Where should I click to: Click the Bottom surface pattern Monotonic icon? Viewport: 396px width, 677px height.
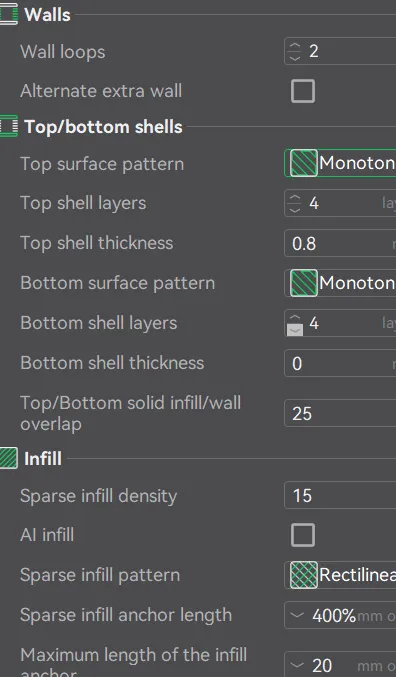[304, 283]
